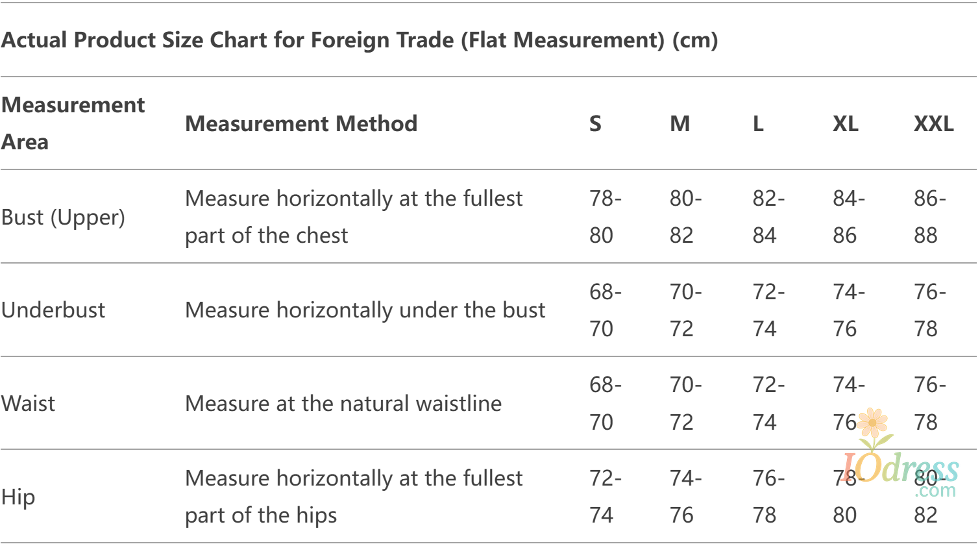980x544 pixels.
Task: Click the M size column header
Action: pyautogui.click(x=680, y=123)
